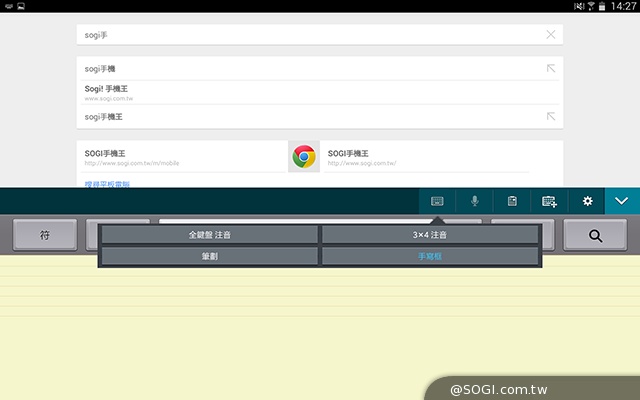Tap the yellow lined handwriting area
The image size is (640, 400).
point(320,327)
